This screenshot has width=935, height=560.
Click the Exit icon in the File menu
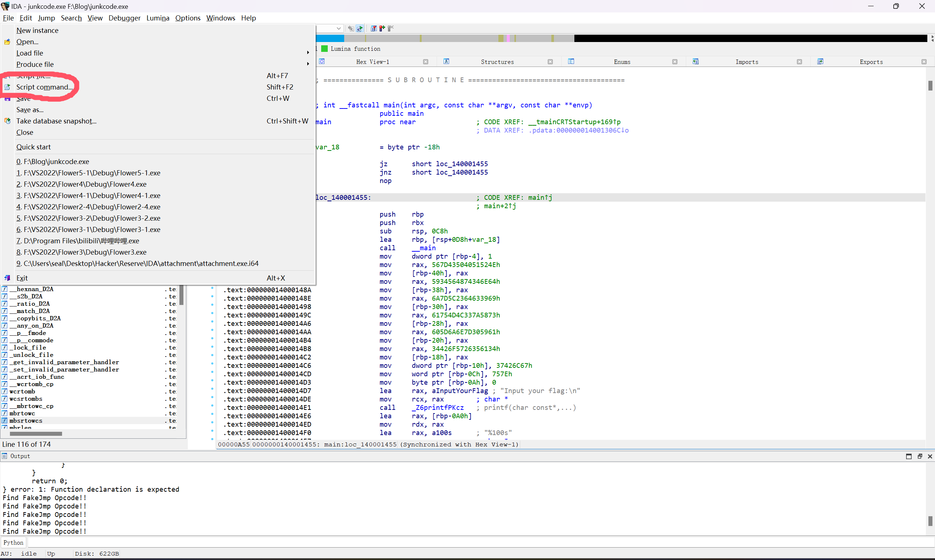point(7,278)
